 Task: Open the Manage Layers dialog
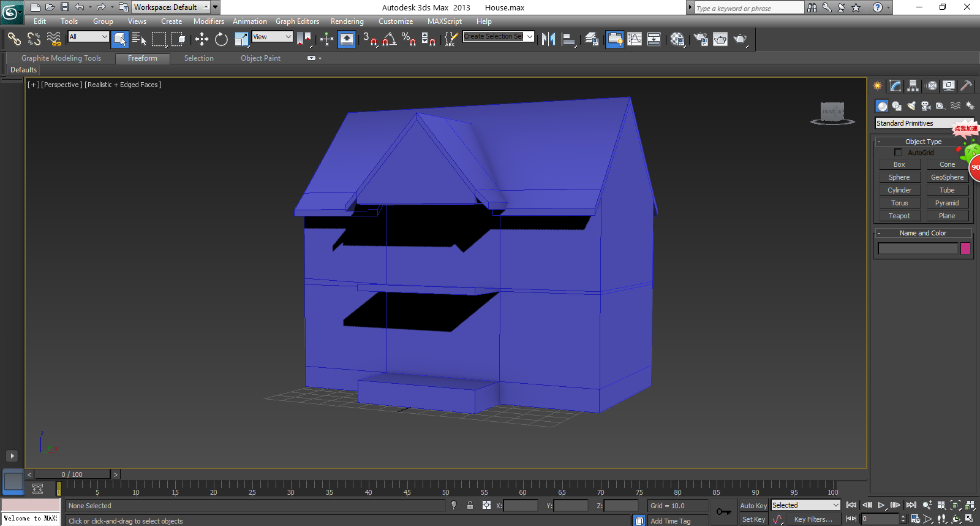(x=592, y=39)
